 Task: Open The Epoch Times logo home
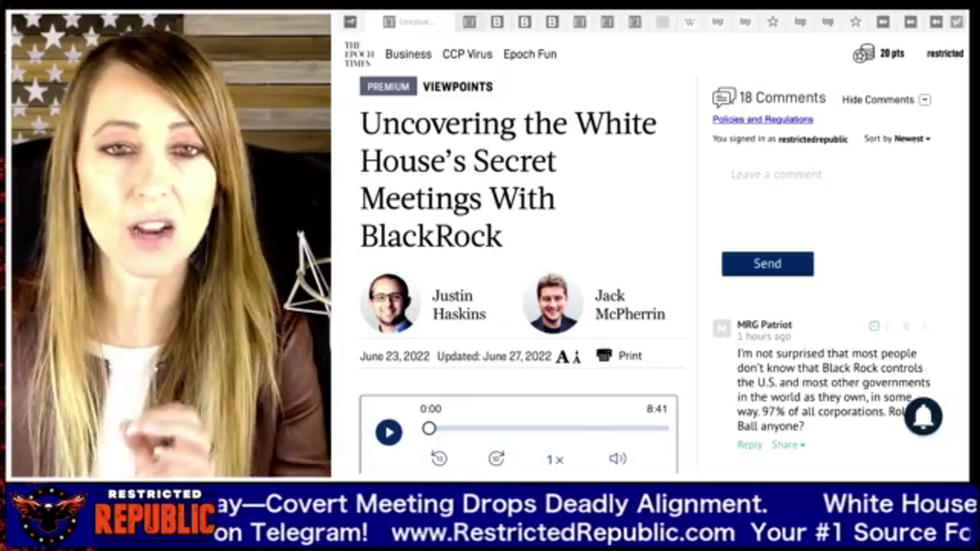pyautogui.click(x=358, y=54)
